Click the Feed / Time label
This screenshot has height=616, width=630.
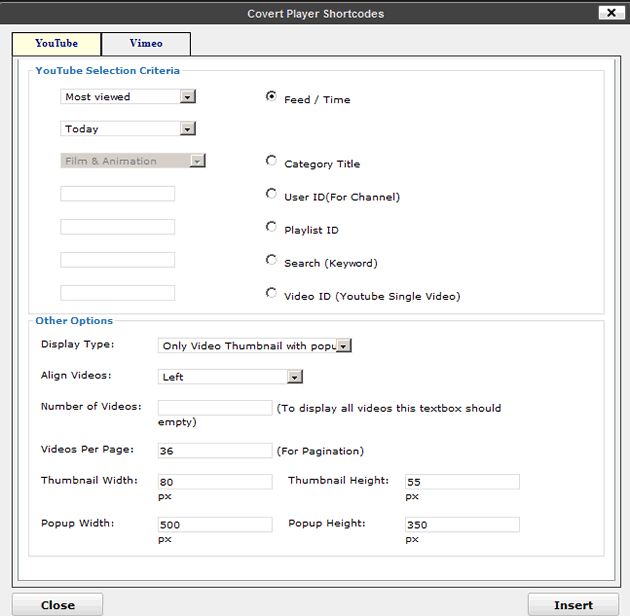[317, 100]
